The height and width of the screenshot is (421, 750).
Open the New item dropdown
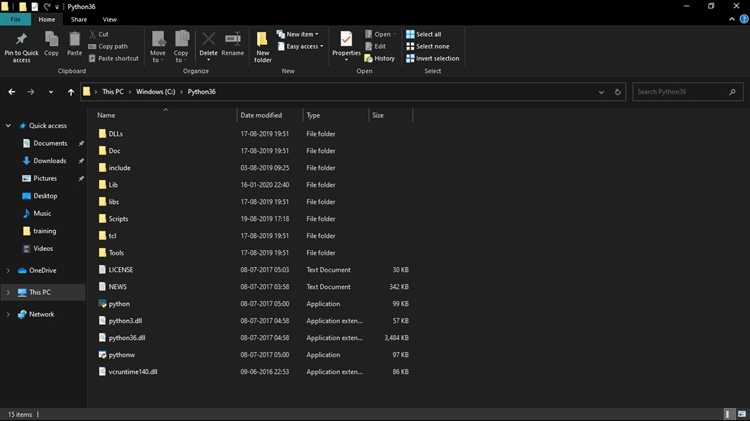pyautogui.click(x=298, y=34)
